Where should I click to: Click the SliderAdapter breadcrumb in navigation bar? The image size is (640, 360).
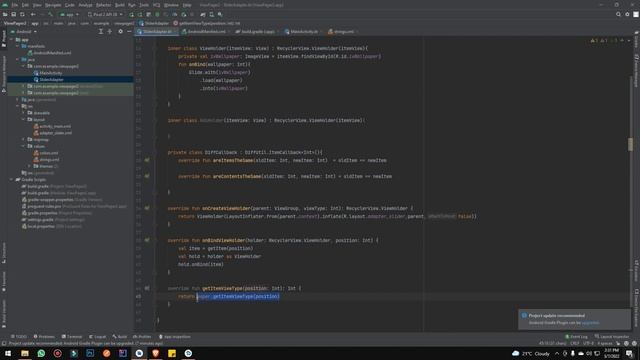(x=154, y=23)
